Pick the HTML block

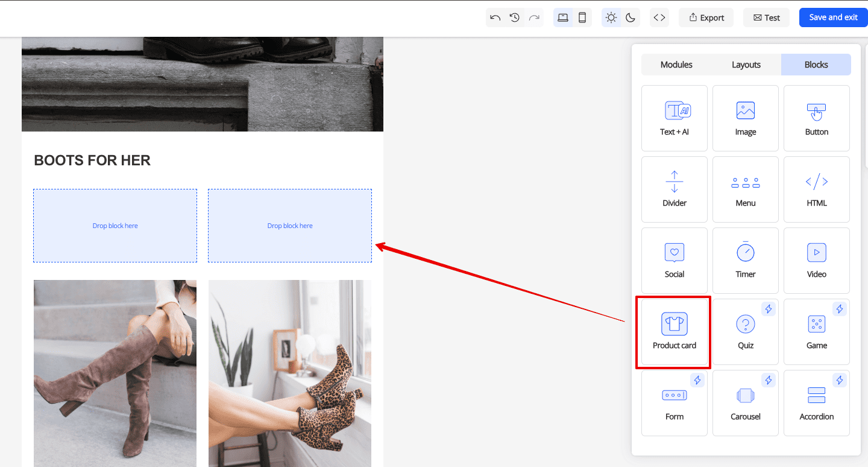click(817, 189)
